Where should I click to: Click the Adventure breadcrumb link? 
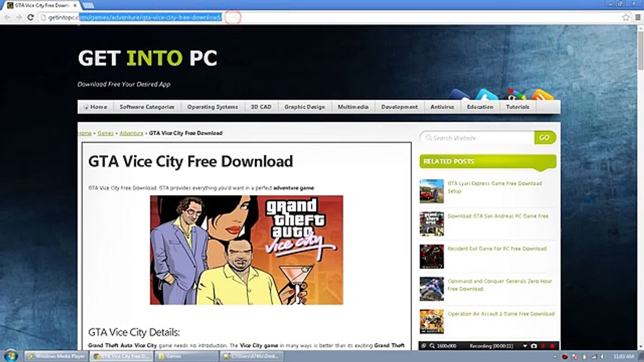pyautogui.click(x=131, y=133)
